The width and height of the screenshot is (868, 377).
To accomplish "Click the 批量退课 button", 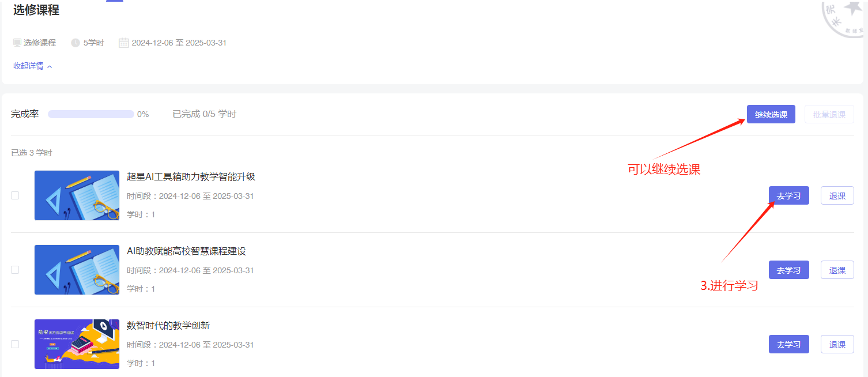I will pos(829,114).
